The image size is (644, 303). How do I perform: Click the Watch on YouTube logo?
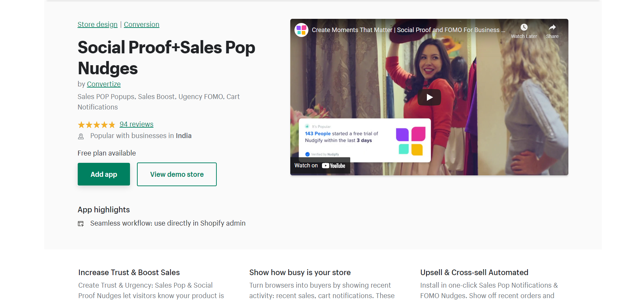point(333,166)
